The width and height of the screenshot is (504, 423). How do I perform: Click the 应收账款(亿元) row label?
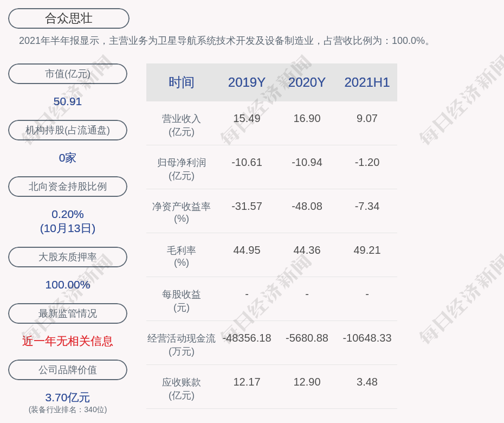coord(182,389)
